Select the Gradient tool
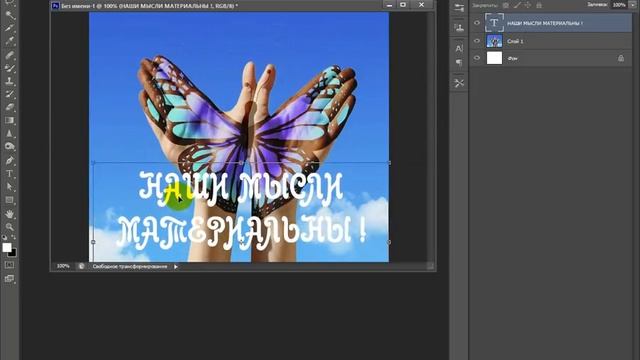 tap(10, 120)
